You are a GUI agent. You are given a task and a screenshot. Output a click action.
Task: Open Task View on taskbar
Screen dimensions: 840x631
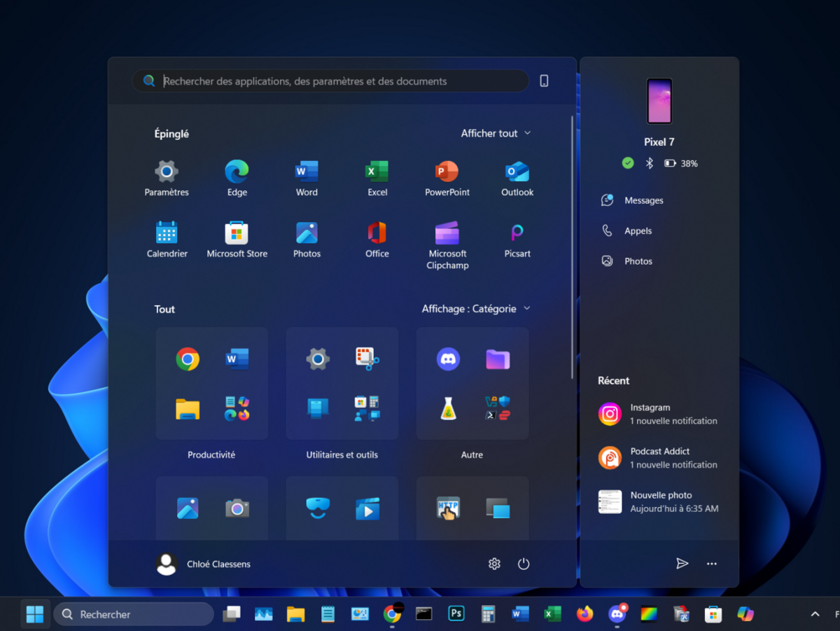coord(232,614)
